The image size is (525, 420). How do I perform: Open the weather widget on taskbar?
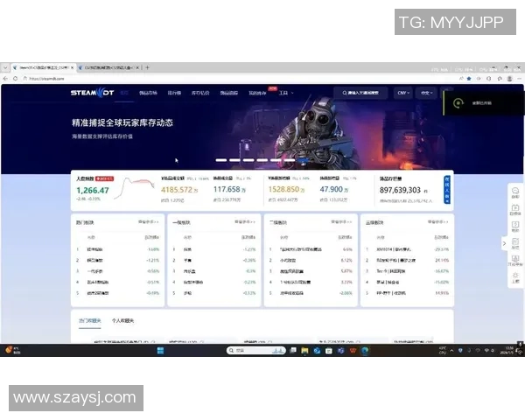coord(13,350)
